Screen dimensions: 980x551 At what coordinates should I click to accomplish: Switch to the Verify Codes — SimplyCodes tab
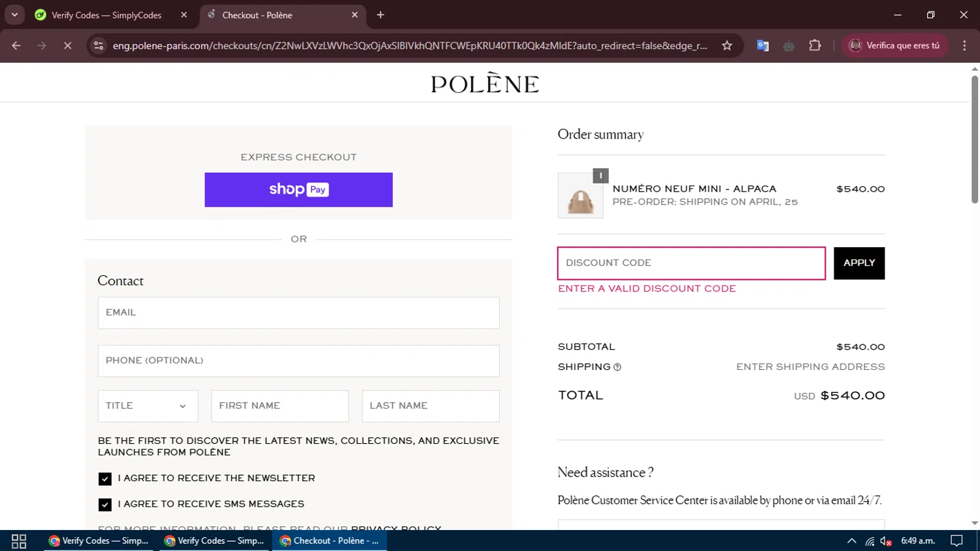coord(106,15)
